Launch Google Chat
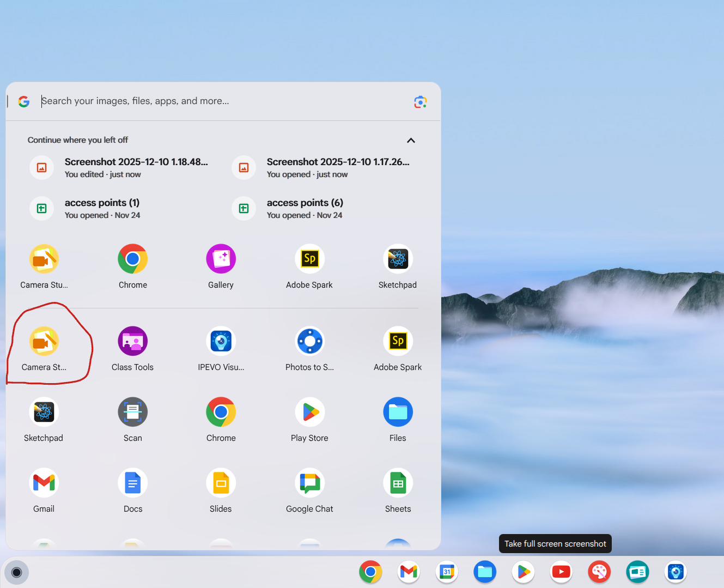Viewport: 724px width, 588px height. click(x=309, y=483)
